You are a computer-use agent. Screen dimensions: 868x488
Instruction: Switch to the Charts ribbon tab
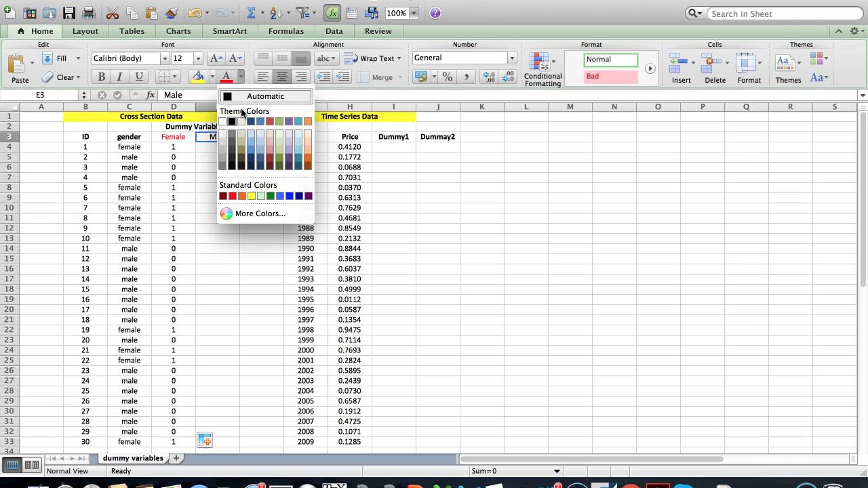click(x=178, y=31)
